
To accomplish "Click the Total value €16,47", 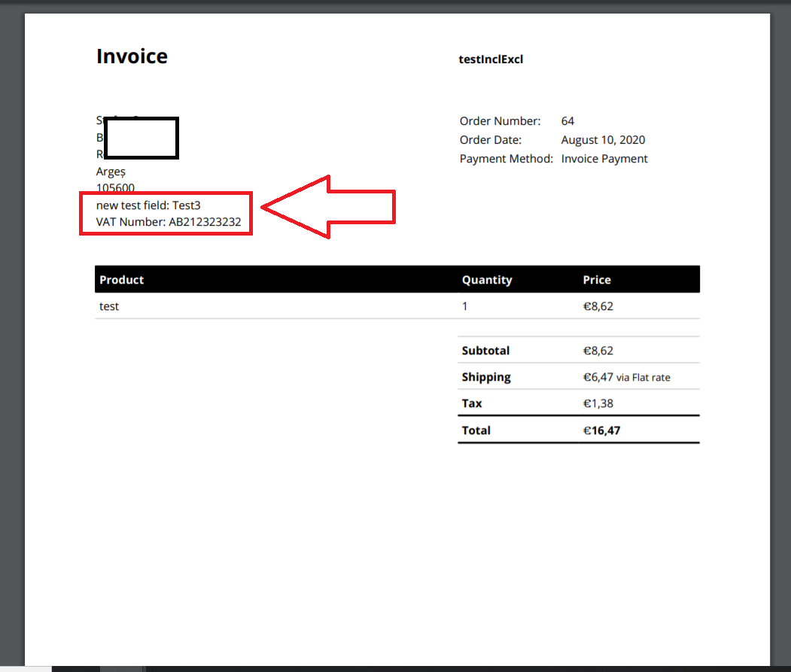I will pos(599,430).
